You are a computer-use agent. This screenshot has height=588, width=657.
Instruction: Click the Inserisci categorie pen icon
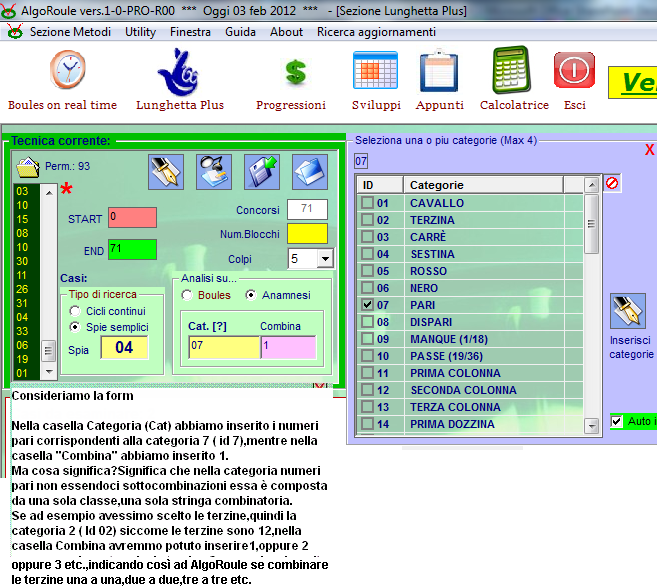coord(628,311)
